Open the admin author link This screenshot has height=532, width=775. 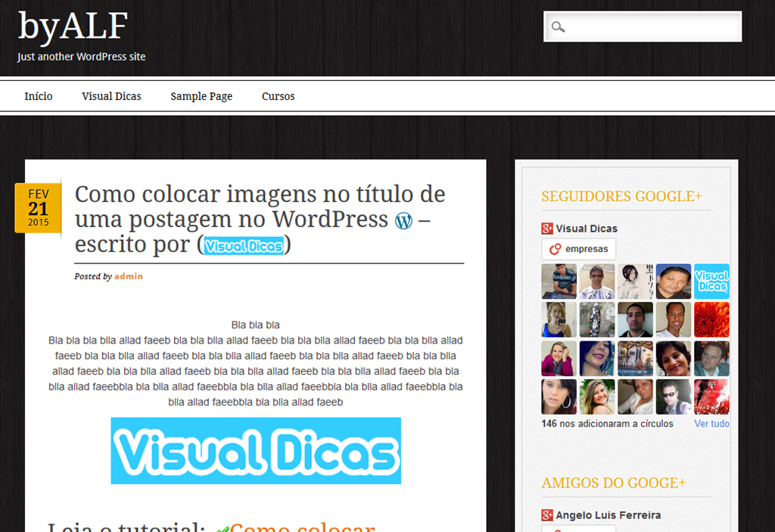(129, 276)
